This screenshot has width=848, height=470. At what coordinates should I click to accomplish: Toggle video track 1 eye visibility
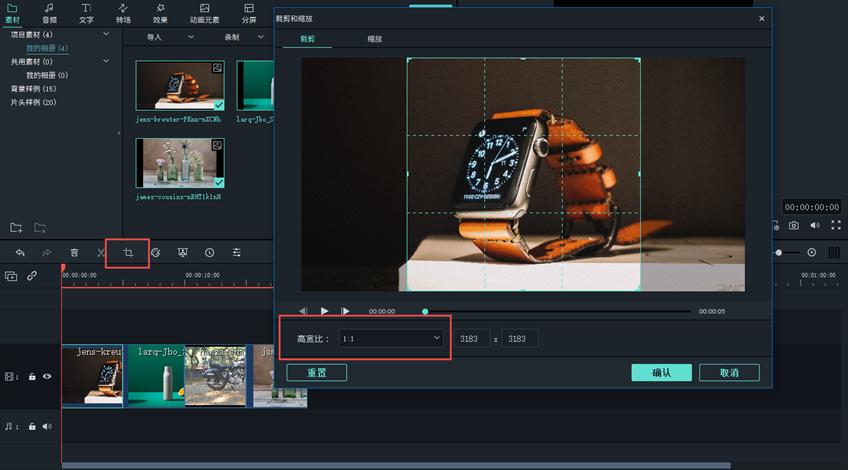[47, 377]
